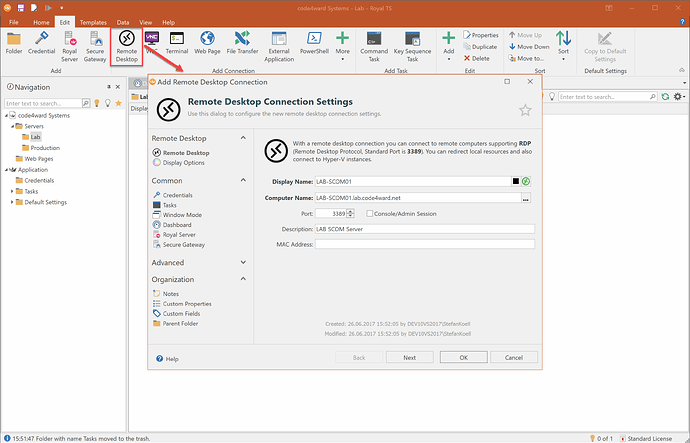
Task: Click the Next button
Action: 409,357
